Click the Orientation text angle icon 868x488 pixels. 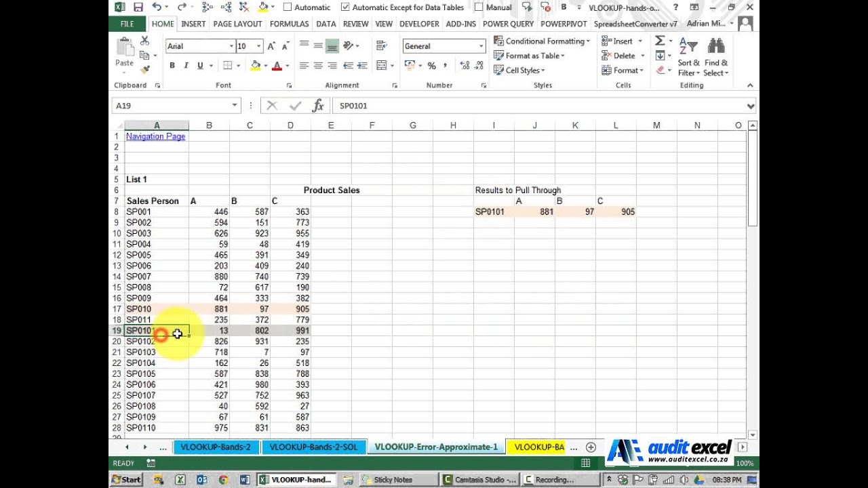pos(349,45)
